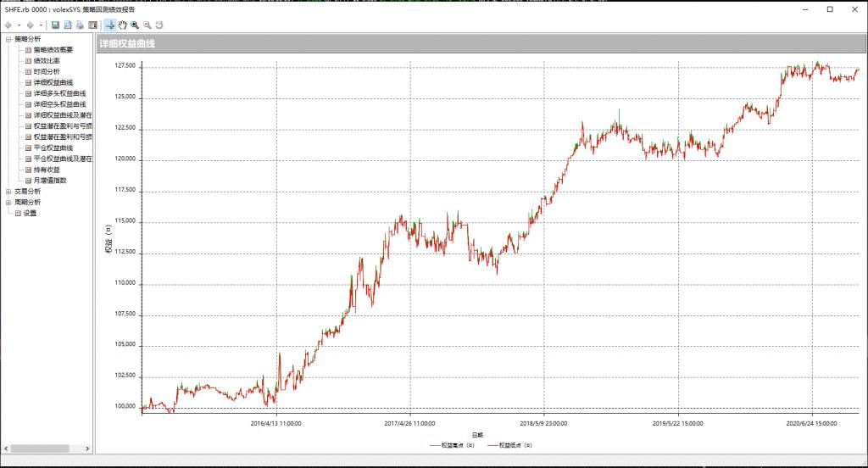Open the back arrow history dropdown
Screen dimensions: 868x468
click(x=19, y=25)
